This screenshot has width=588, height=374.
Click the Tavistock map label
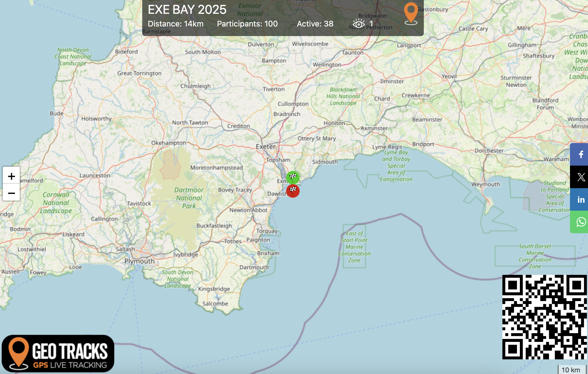tap(139, 203)
